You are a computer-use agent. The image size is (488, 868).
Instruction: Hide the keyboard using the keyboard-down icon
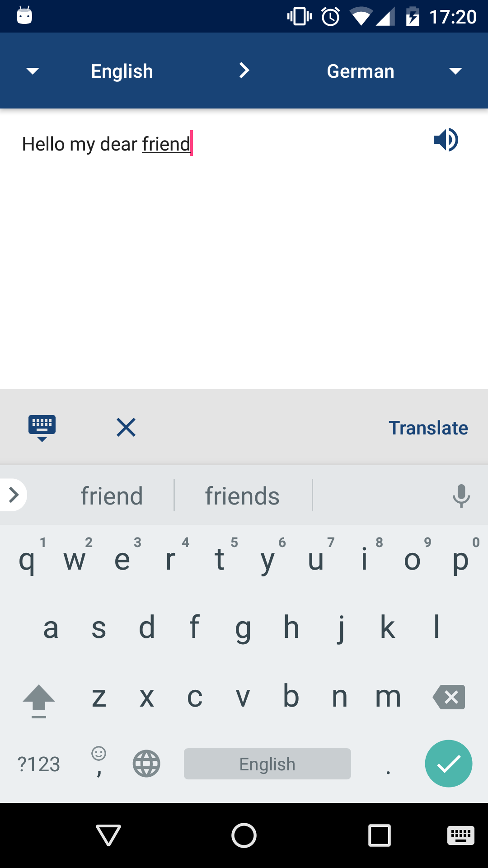pyautogui.click(x=42, y=427)
